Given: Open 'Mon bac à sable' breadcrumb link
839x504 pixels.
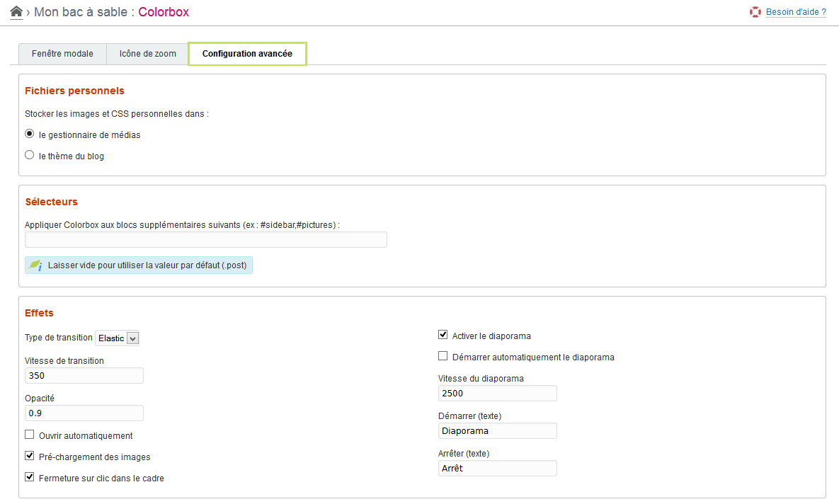Looking at the screenshot, I should tap(82, 12).
